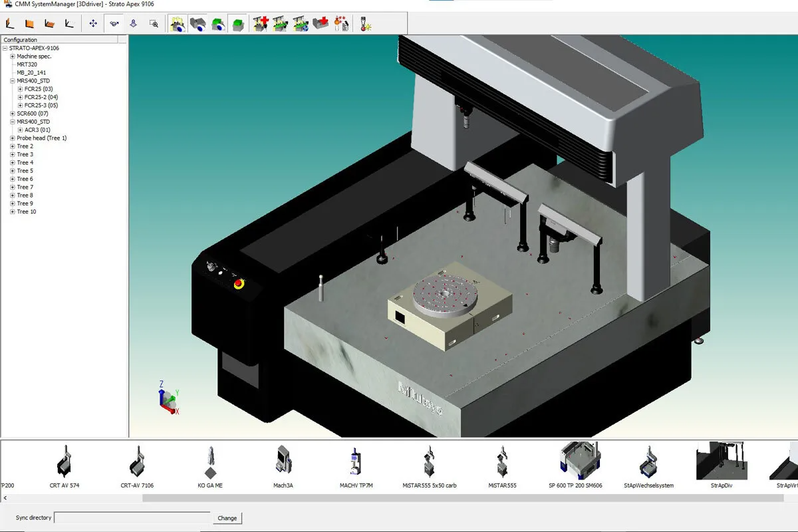
Task: Select the MRS400_STD label above FCR25 (03)
Action: (33, 81)
